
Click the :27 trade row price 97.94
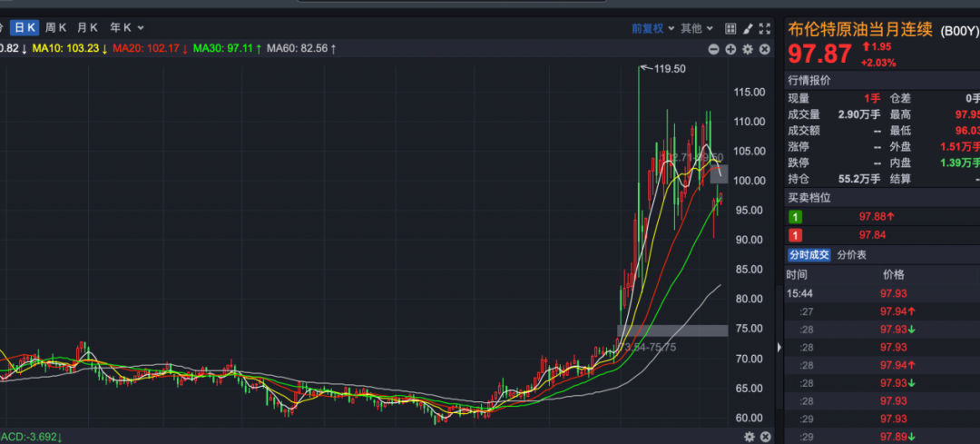click(894, 311)
